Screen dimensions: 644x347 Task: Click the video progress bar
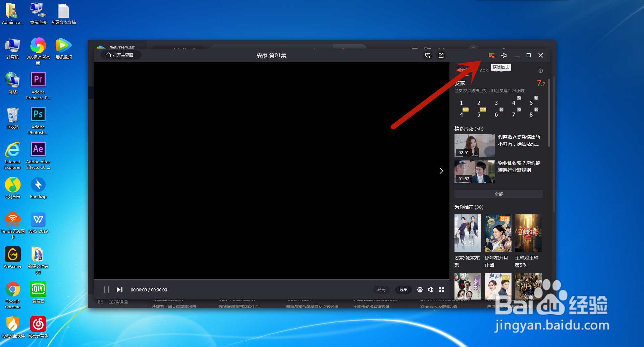[x=272, y=279]
